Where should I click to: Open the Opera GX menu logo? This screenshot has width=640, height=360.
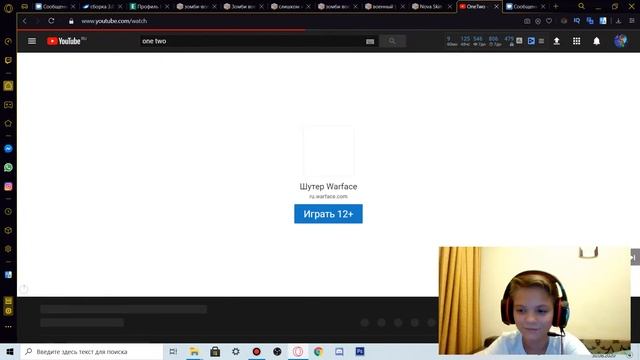(8, 8)
